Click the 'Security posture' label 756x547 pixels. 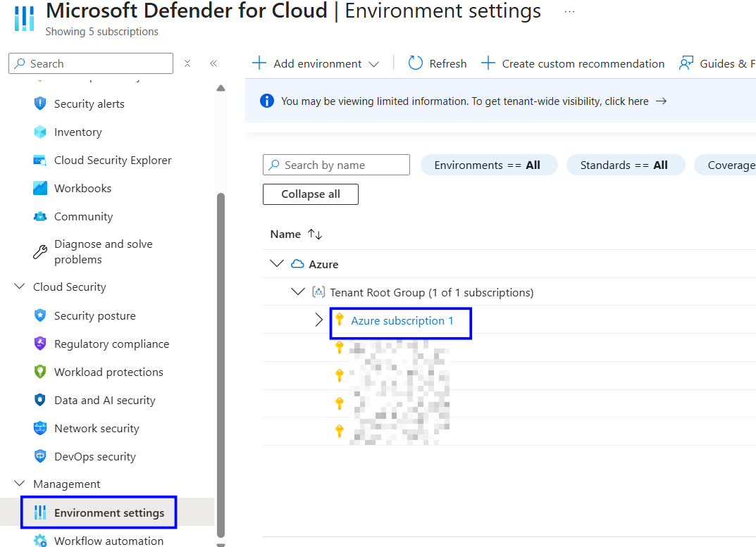point(95,315)
